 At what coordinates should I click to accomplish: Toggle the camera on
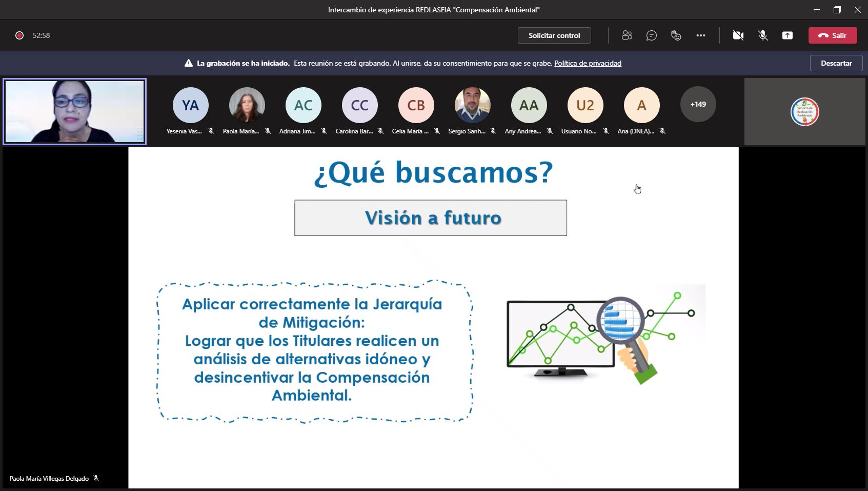pyautogui.click(x=738, y=35)
